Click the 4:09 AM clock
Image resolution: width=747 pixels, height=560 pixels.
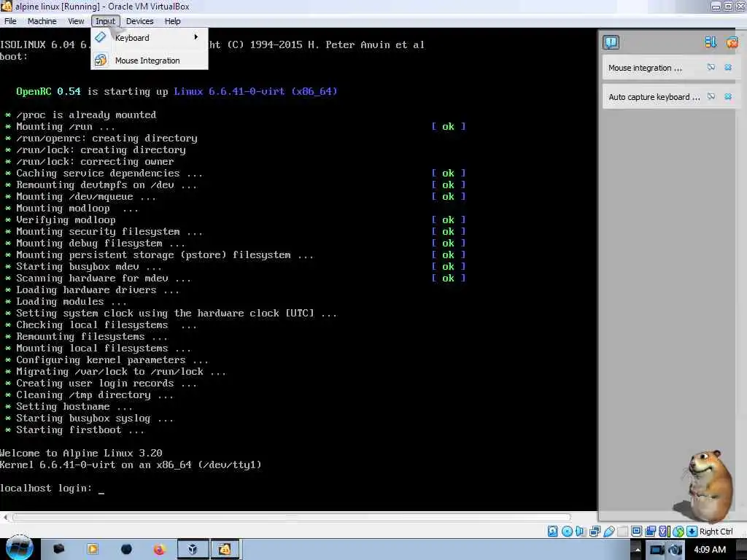pyautogui.click(x=710, y=550)
